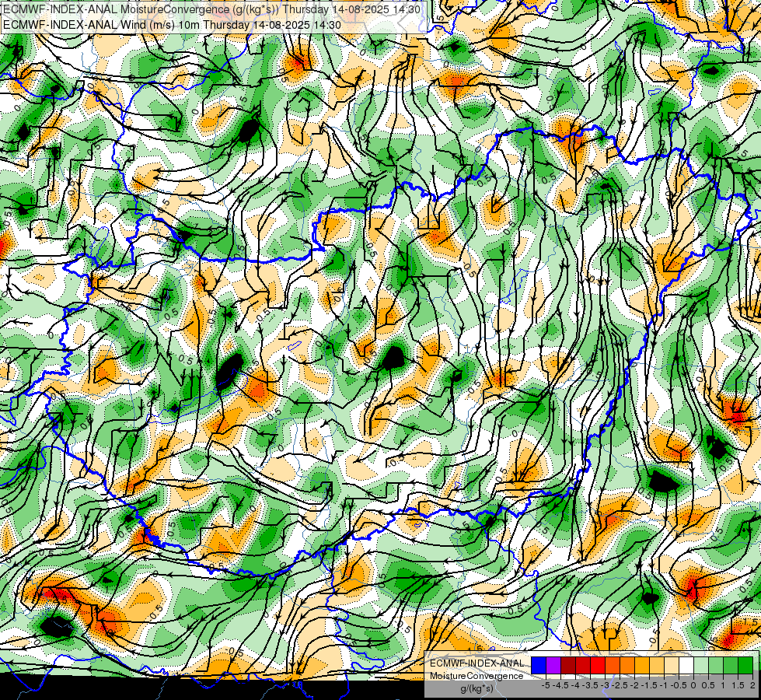Screen dimensions: 761x700
Task: Select the dark red legend swatch
Action: tap(568, 665)
